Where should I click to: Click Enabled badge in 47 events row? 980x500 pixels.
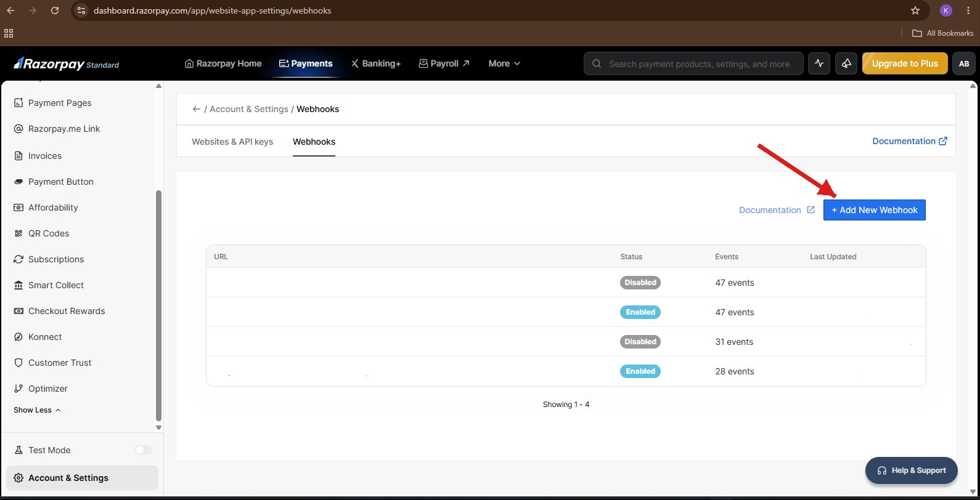pyautogui.click(x=640, y=312)
